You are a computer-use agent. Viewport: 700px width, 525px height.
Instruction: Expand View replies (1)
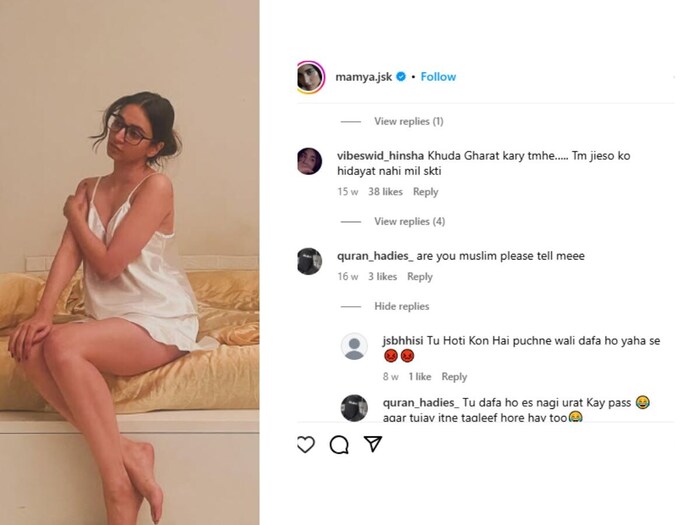[x=408, y=122]
